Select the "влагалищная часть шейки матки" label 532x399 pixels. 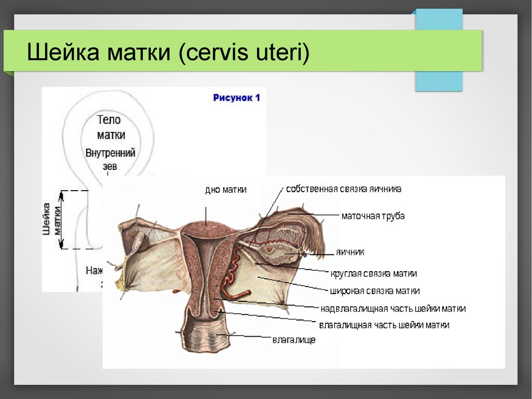click(x=384, y=325)
